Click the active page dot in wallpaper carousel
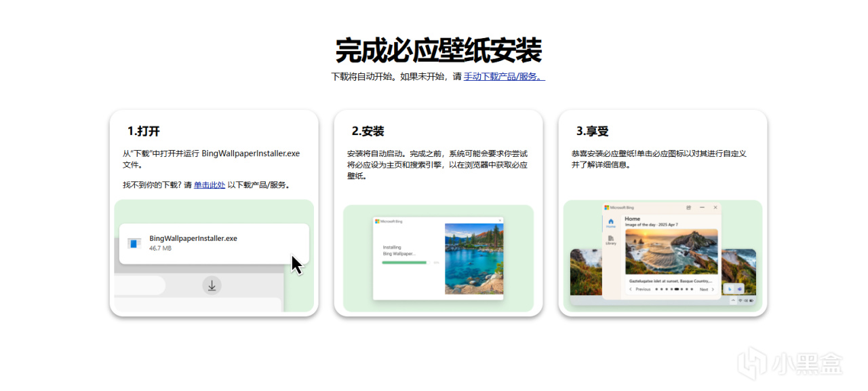Viewport: 868px width, 391px height. coord(677,289)
